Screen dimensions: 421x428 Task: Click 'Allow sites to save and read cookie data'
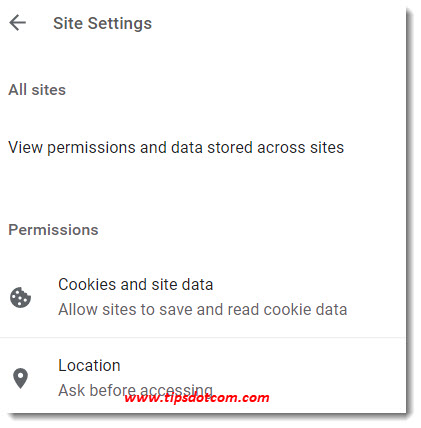tap(203, 310)
